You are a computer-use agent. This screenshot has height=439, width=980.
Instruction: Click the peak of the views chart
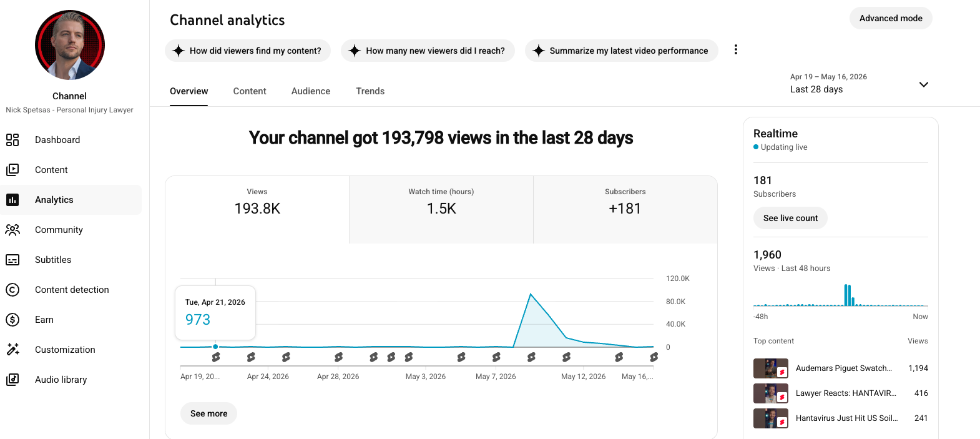point(531,294)
